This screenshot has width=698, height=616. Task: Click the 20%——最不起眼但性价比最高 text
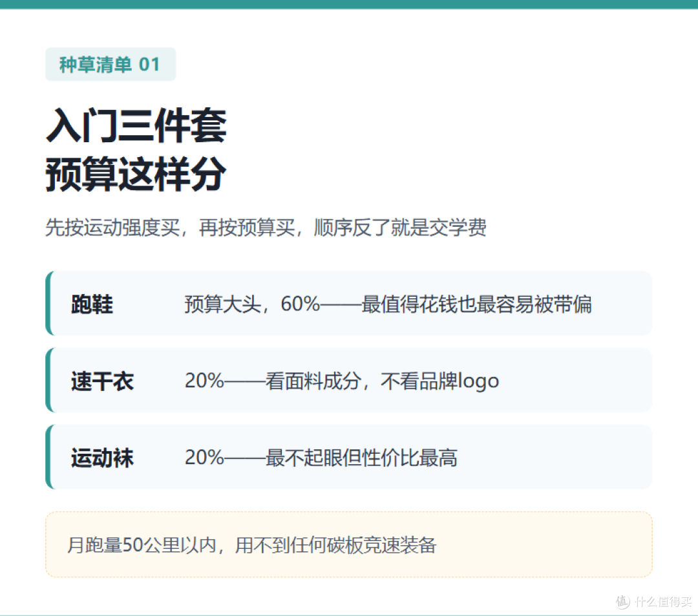pos(321,458)
